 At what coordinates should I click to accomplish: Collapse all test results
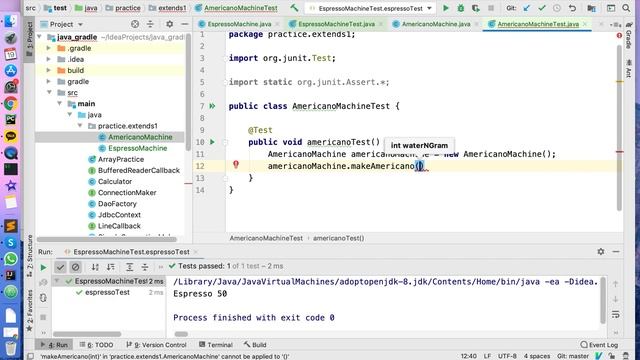point(145,267)
